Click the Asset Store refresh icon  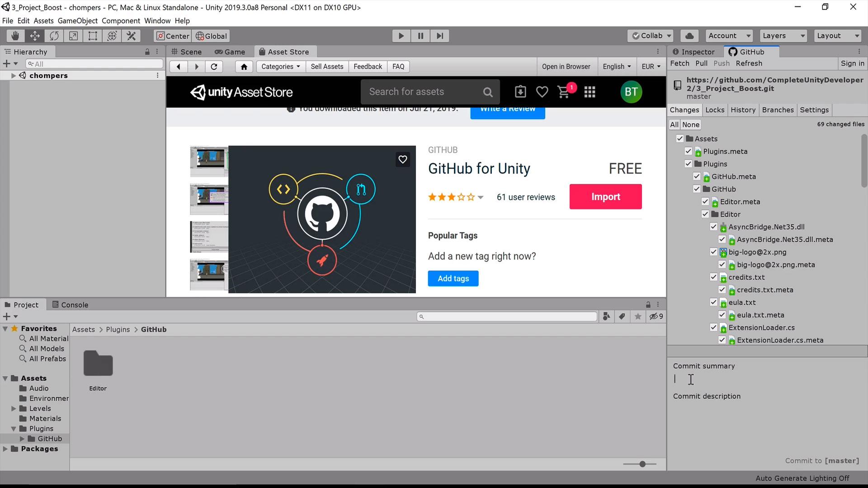(214, 66)
